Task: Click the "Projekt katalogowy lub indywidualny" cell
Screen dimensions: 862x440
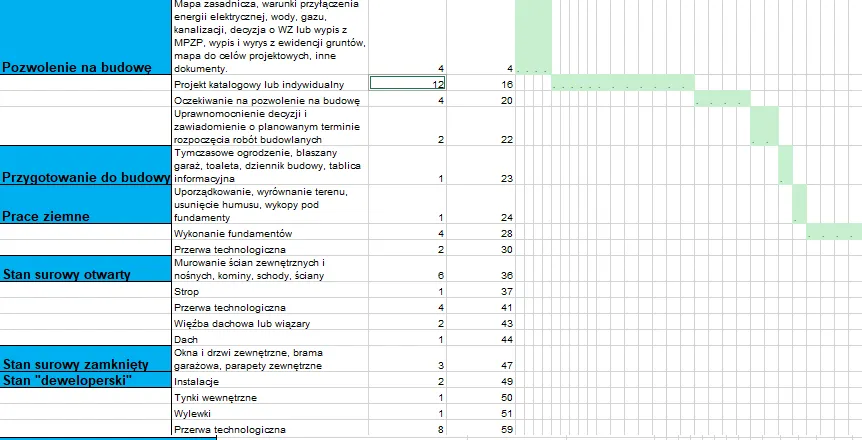Action: 270,84
